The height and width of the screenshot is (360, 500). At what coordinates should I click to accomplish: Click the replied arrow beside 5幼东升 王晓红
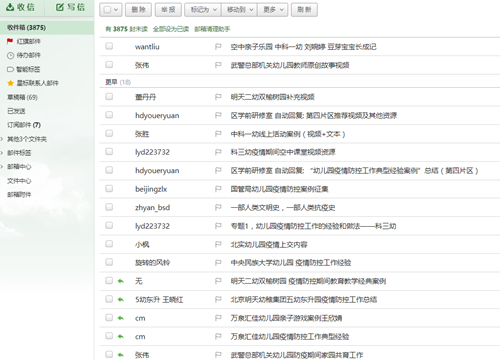(121, 300)
